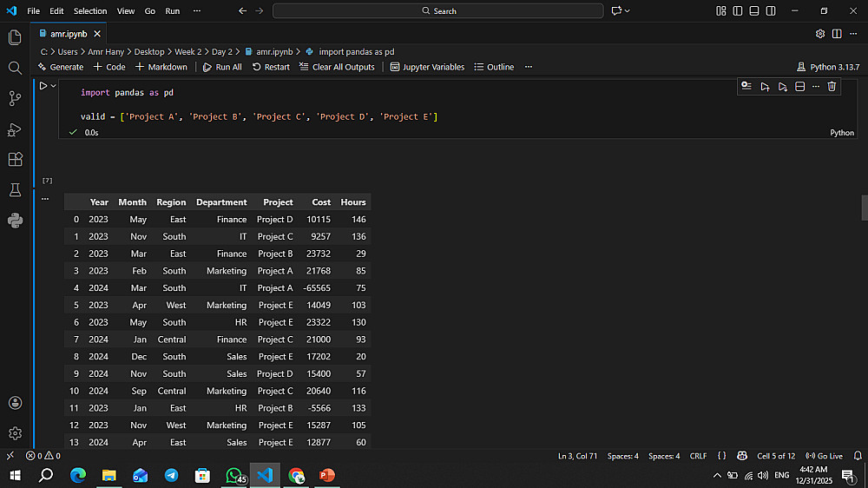Open the Python extension sidebar view
The image size is (868, 488).
click(x=15, y=221)
